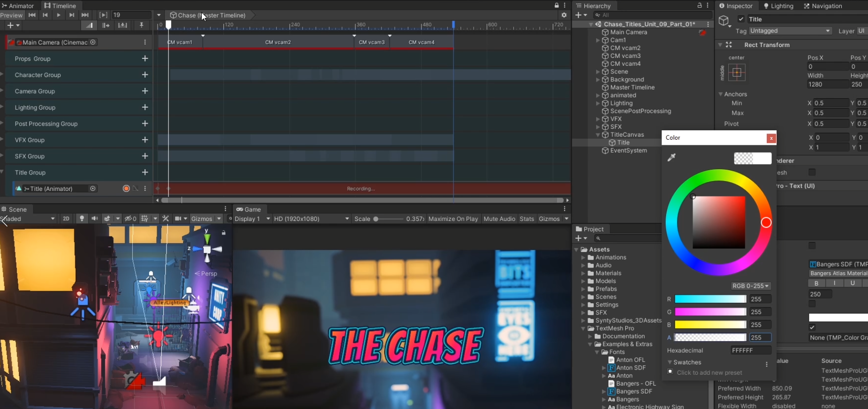Click the Timeline play button

(58, 15)
